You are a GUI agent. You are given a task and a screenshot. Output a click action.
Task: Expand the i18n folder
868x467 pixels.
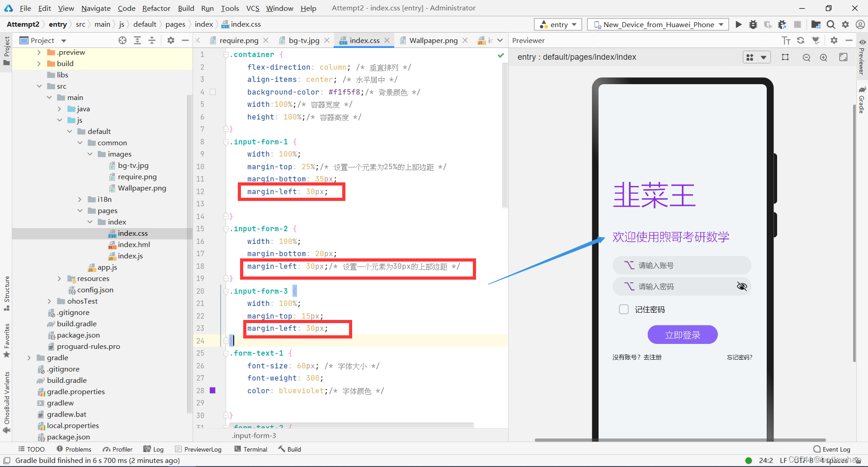(80, 199)
